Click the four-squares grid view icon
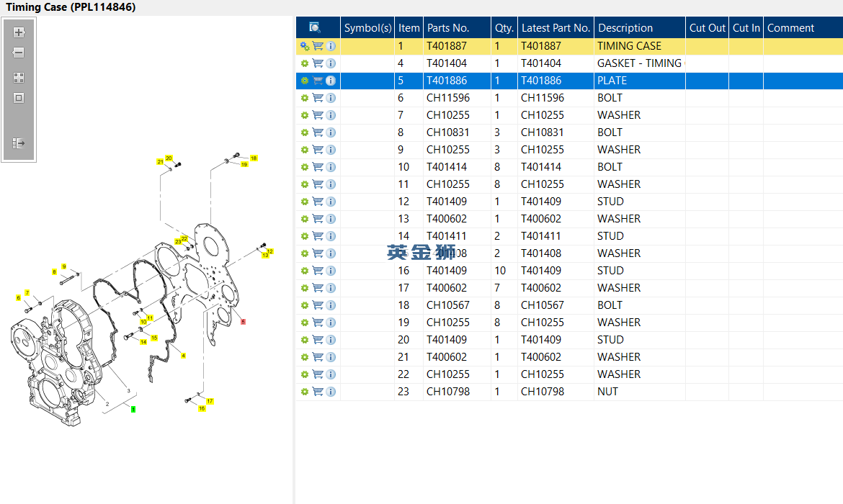This screenshot has width=843, height=504. click(x=19, y=78)
